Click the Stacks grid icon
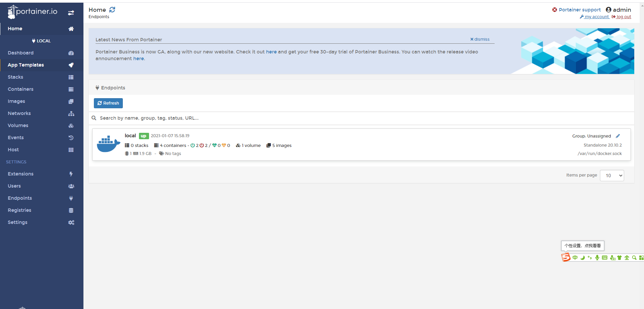This screenshot has width=644, height=309. pyautogui.click(x=71, y=77)
